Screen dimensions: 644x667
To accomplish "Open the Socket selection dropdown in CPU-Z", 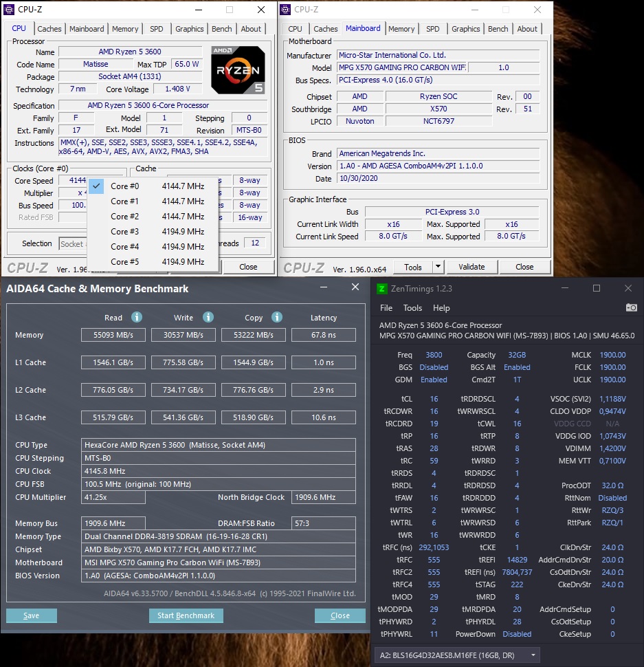I will 73,243.
